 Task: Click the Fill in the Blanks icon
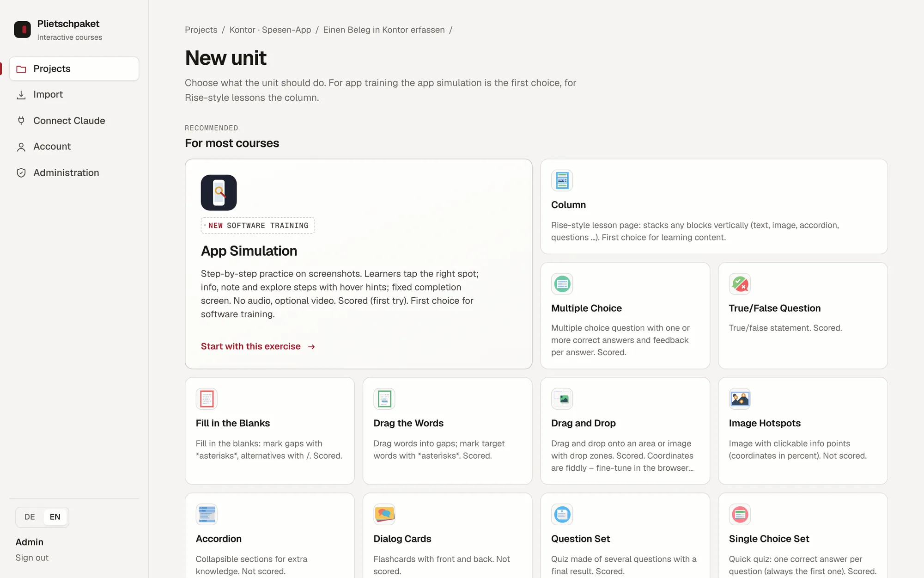click(207, 399)
